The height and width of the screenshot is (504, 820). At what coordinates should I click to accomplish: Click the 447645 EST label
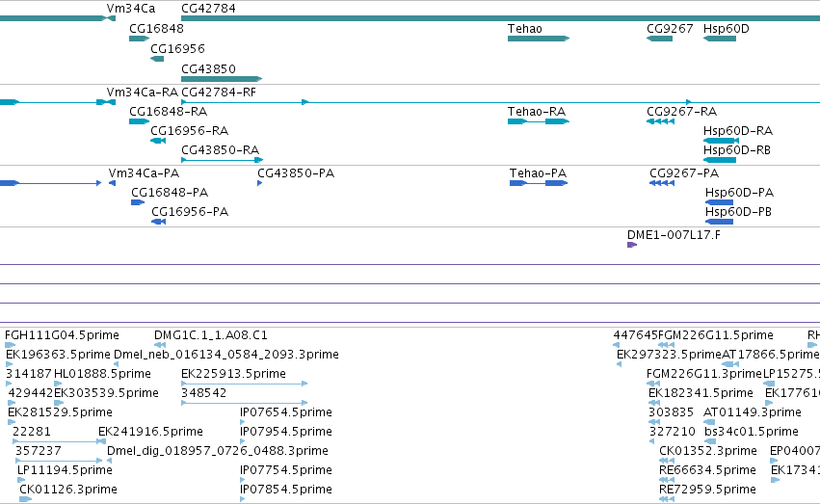click(x=635, y=335)
